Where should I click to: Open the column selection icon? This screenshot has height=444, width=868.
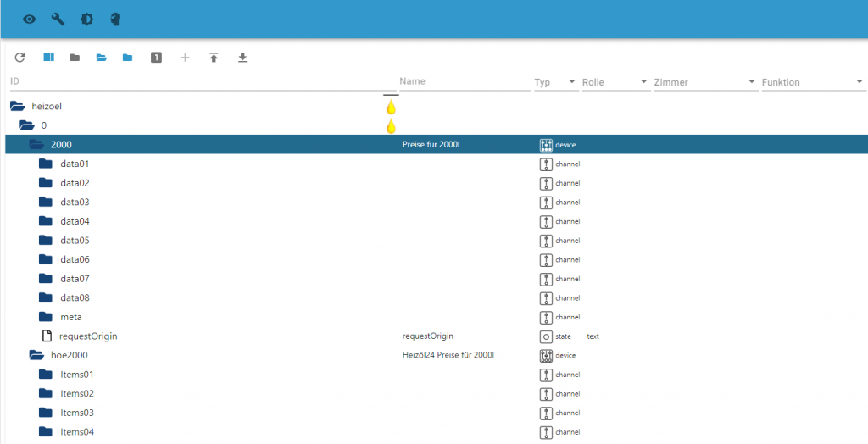pyautogui.click(x=48, y=58)
